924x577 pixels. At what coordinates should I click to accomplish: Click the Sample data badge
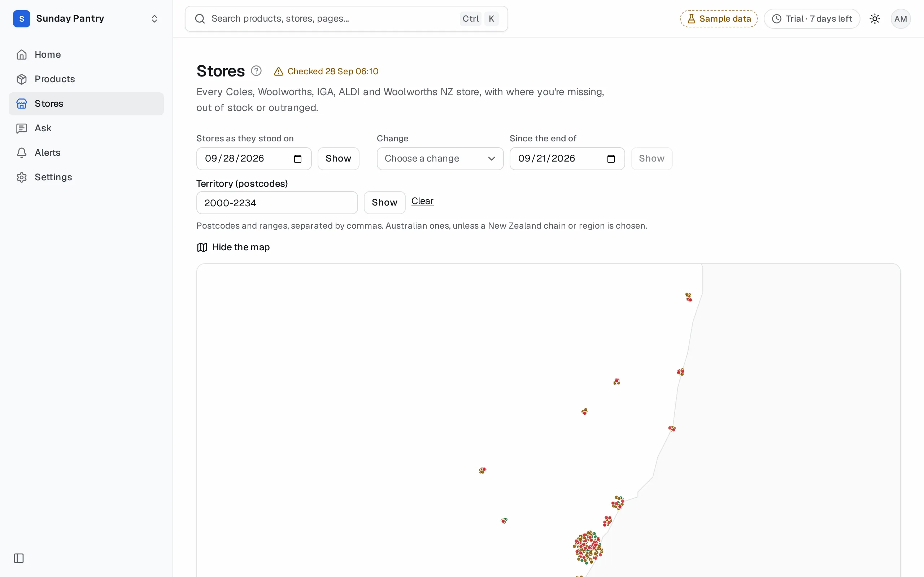coord(719,19)
